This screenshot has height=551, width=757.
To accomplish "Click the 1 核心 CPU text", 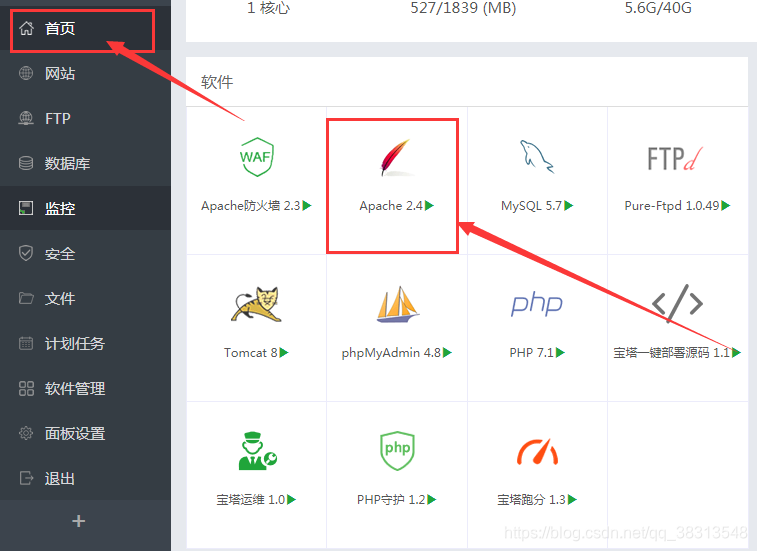I will pos(268,8).
